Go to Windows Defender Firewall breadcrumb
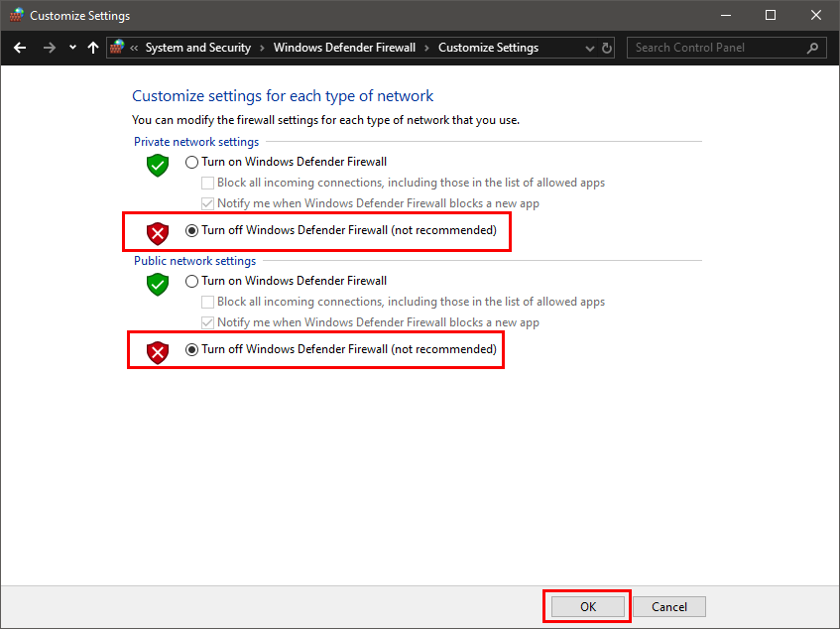The height and width of the screenshot is (629, 840). [344, 48]
